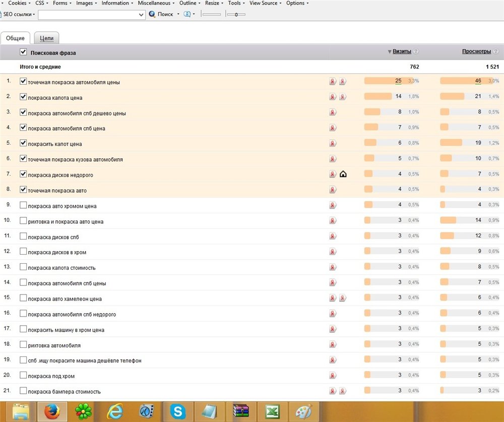Click the magnifier icon beside Поиск
This screenshot has width=504, height=422.
(x=152, y=15)
